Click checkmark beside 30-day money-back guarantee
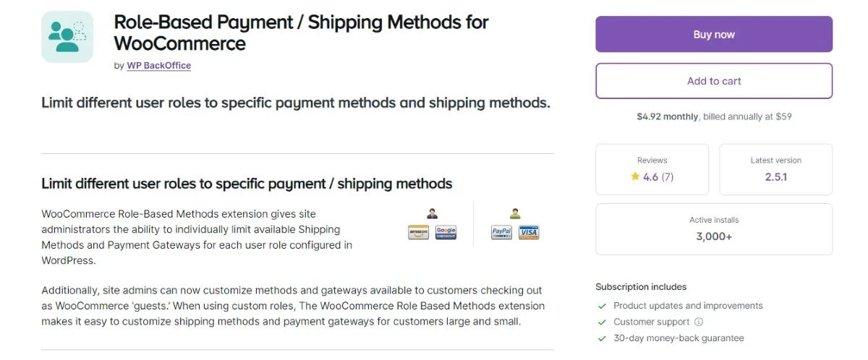This screenshot has width=868, height=360. pyautogui.click(x=602, y=338)
